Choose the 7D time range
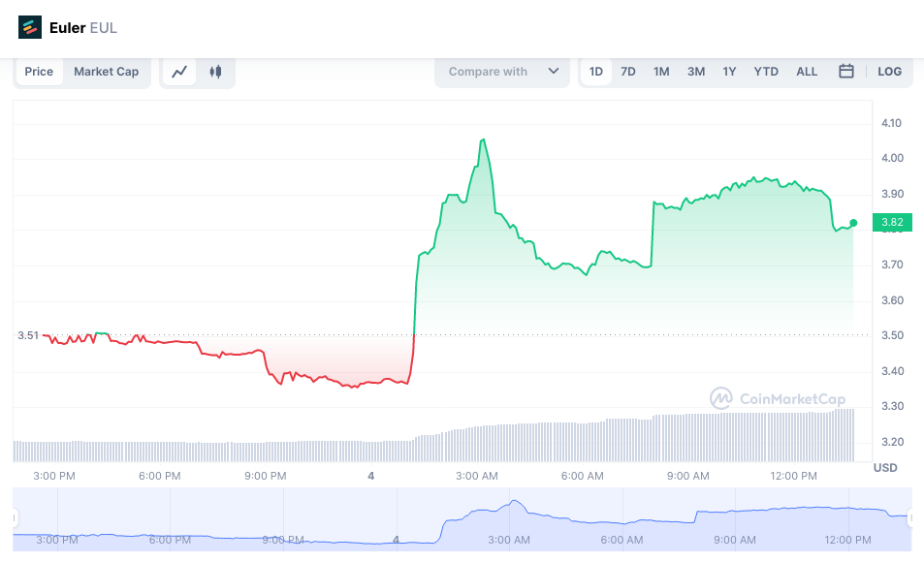This screenshot has width=924, height=562. [x=628, y=72]
